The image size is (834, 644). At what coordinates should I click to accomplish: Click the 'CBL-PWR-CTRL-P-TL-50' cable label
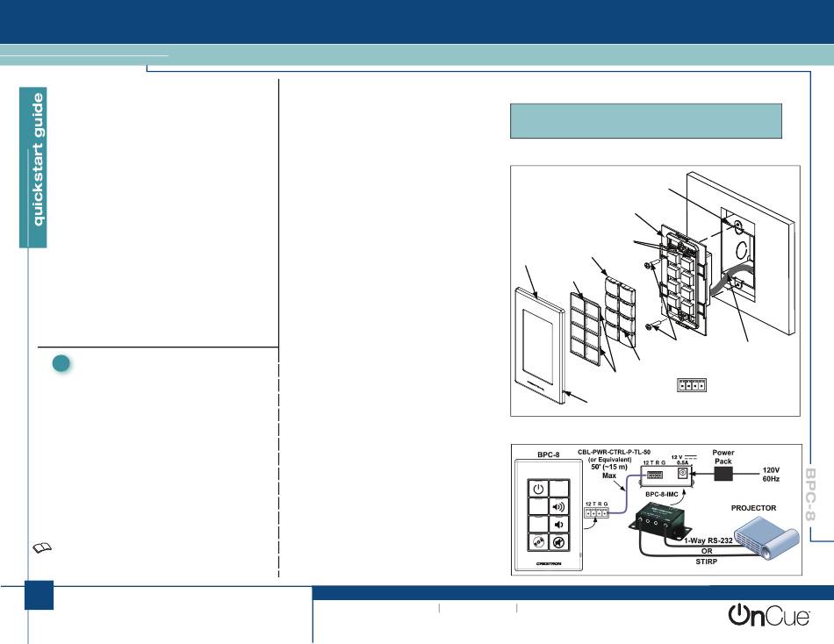[x=614, y=452]
